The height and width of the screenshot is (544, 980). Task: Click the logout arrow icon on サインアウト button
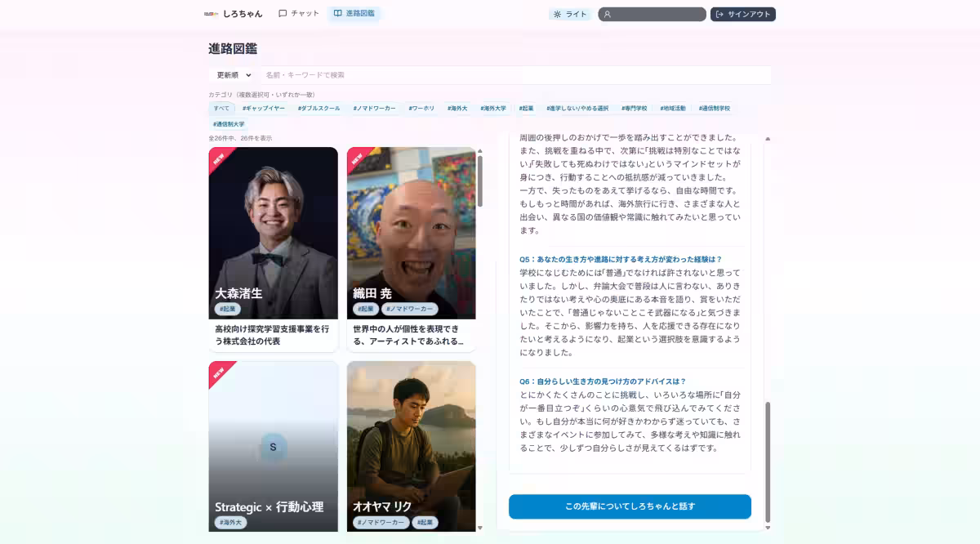click(719, 14)
